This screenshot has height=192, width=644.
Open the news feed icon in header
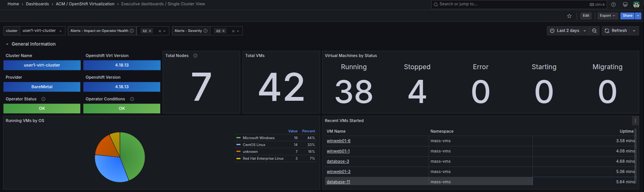(x=625, y=5)
